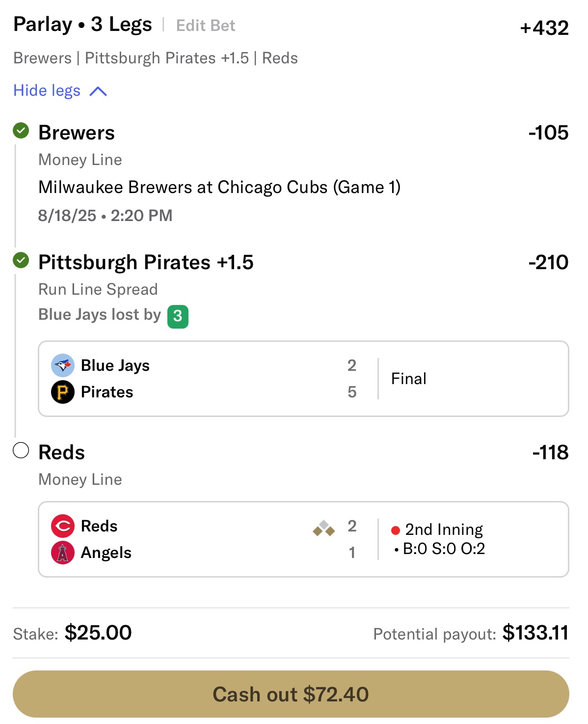Click the Blue Jays team logo
This screenshot has width=588, height=724.
coord(63,365)
